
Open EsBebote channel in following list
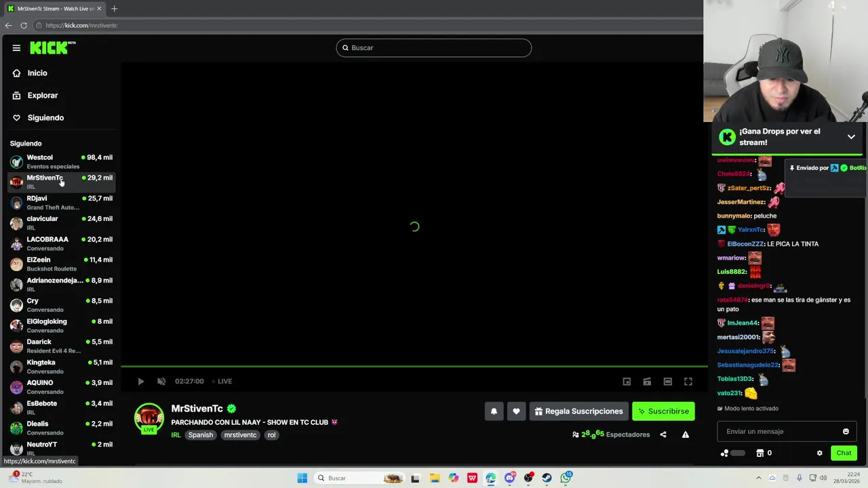point(61,407)
